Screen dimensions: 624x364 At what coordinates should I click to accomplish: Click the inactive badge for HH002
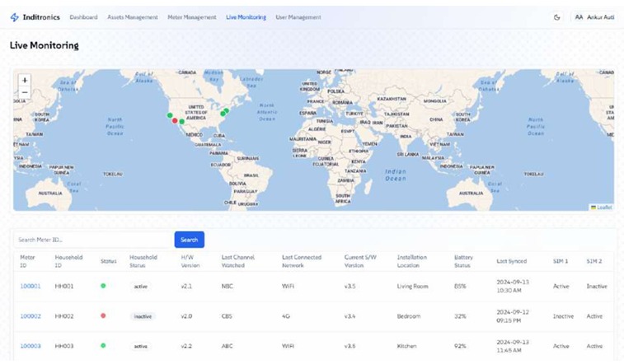coord(143,316)
